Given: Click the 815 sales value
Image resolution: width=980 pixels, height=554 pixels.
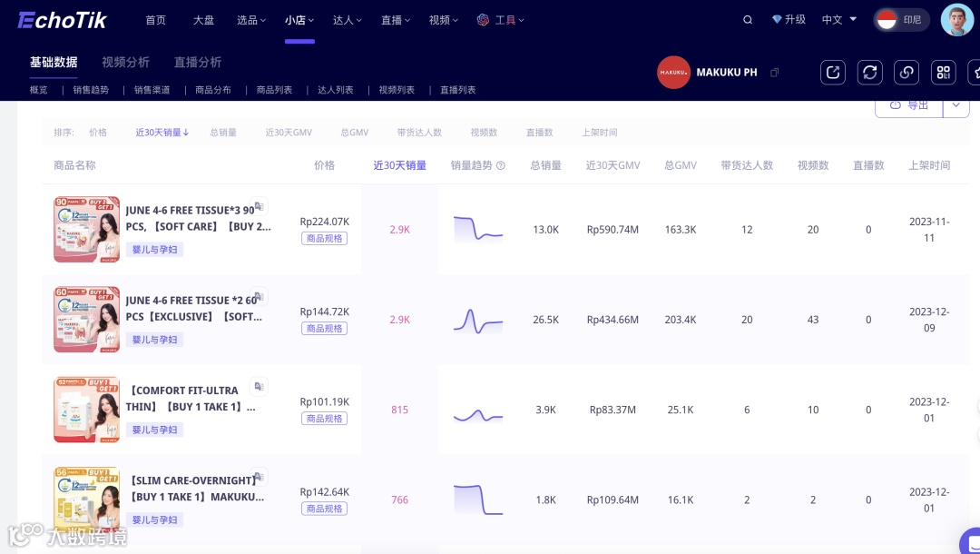Looking at the screenshot, I should [400, 410].
